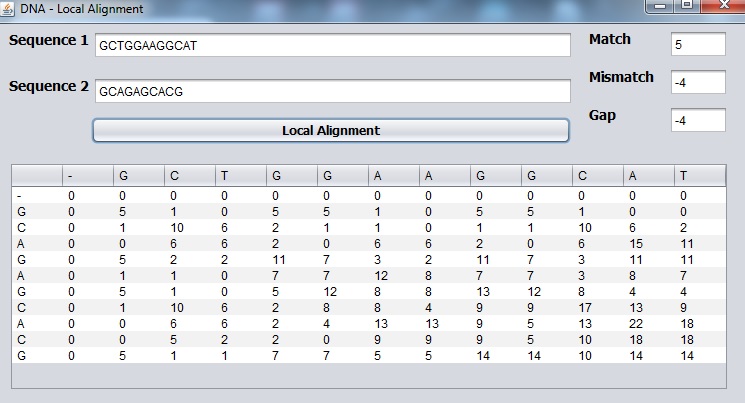This screenshot has width=745, height=403.
Task: Click the window title DNA - Local Alignment
Action: pyautogui.click(x=81, y=9)
